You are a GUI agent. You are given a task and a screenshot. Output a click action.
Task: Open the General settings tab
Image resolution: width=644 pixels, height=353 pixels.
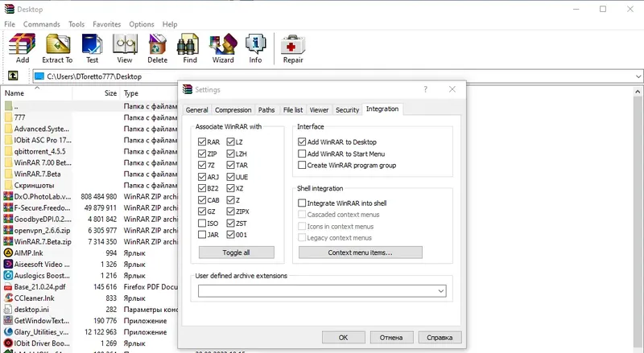coord(196,110)
